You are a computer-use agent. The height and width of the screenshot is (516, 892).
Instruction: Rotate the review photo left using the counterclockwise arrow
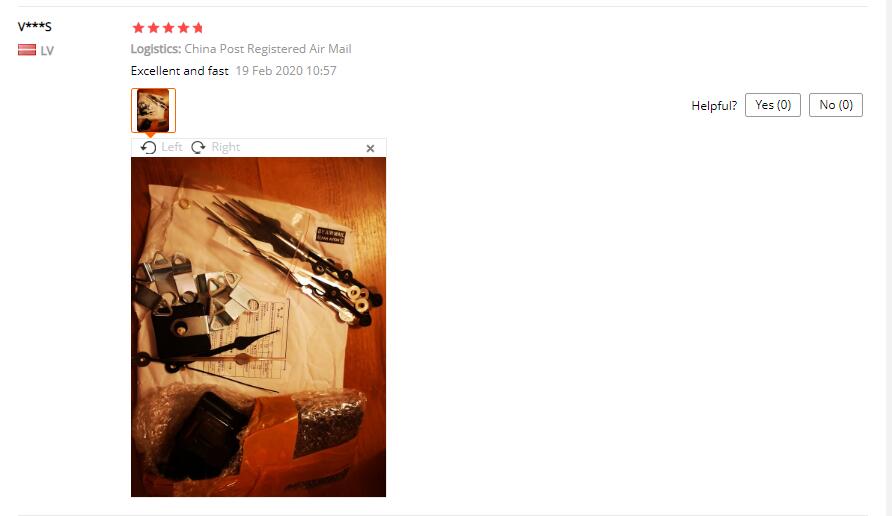click(148, 147)
